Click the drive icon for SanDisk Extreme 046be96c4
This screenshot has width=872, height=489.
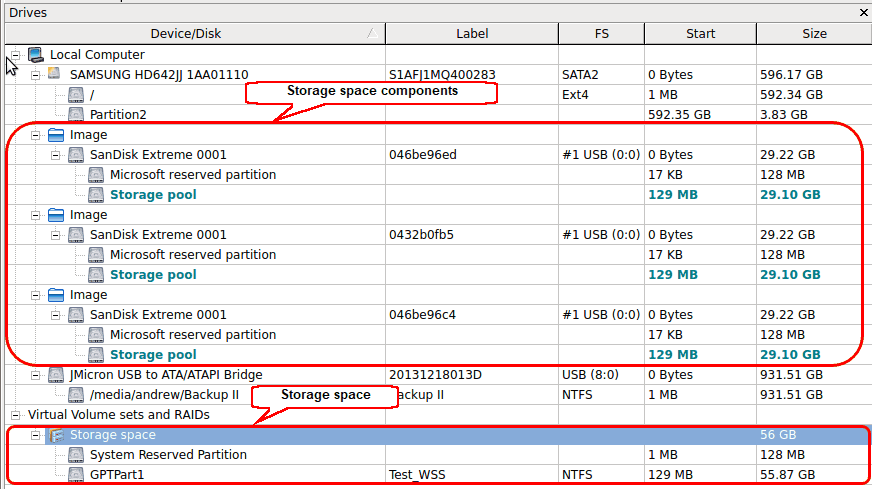point(76,315)
